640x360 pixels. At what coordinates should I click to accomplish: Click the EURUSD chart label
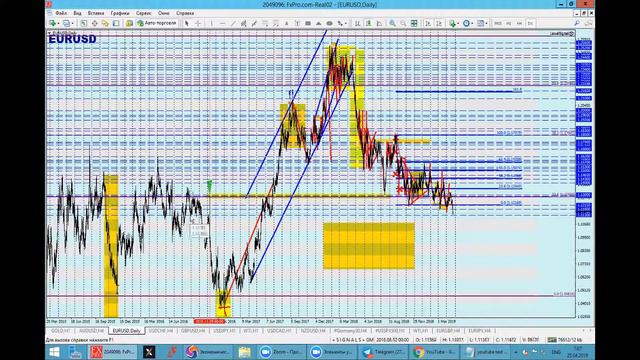point(72,39)
